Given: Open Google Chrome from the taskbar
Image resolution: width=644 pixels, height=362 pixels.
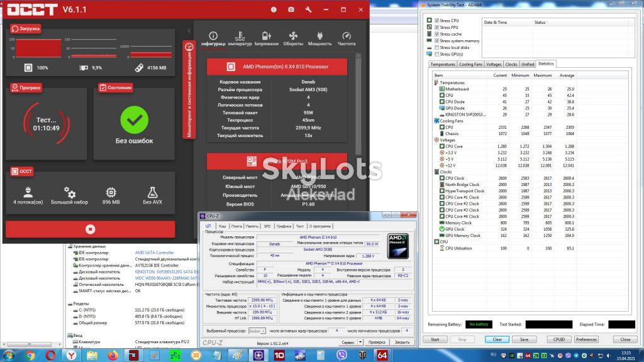Looking at the screenshot, I should click(x=30, y=355).
